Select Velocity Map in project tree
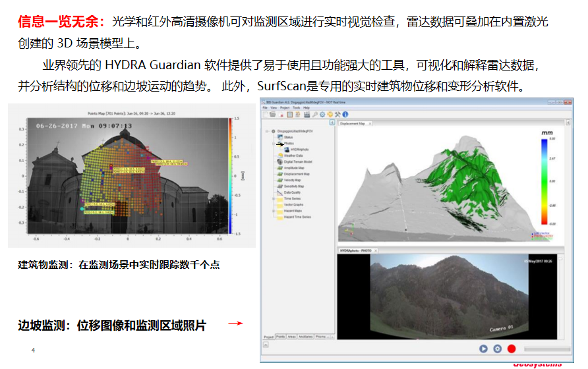588x369 pixels. tap(293, 180)
